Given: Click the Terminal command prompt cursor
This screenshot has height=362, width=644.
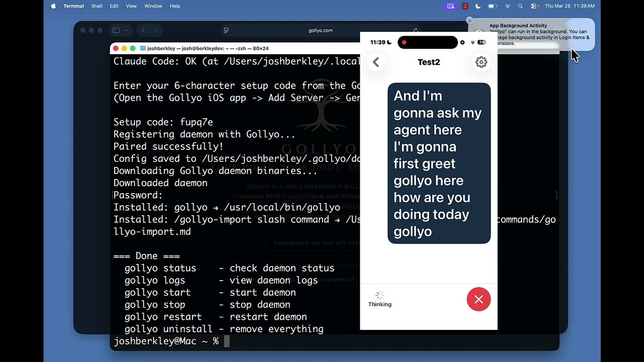Looking at the screenshot, I should pos(227,341).
